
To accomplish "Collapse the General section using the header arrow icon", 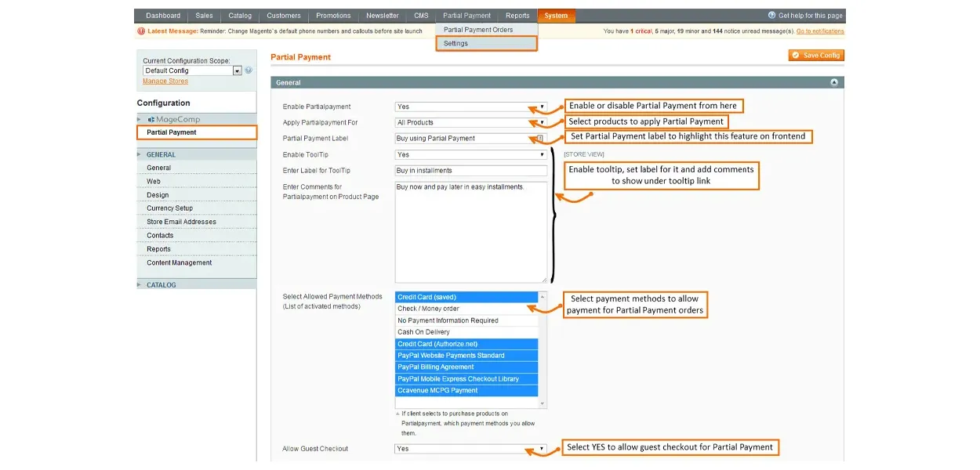I will [x=834, y=82].
